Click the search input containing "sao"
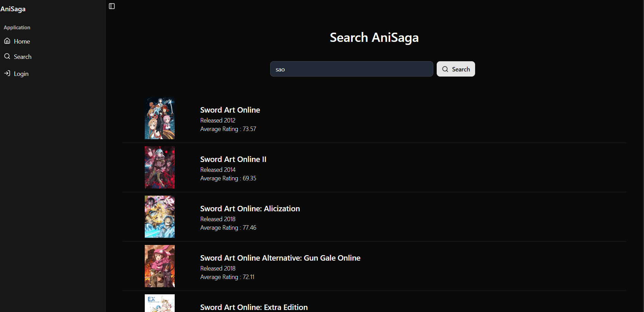Viewport: 644px width, 312px height. (351, 69)
